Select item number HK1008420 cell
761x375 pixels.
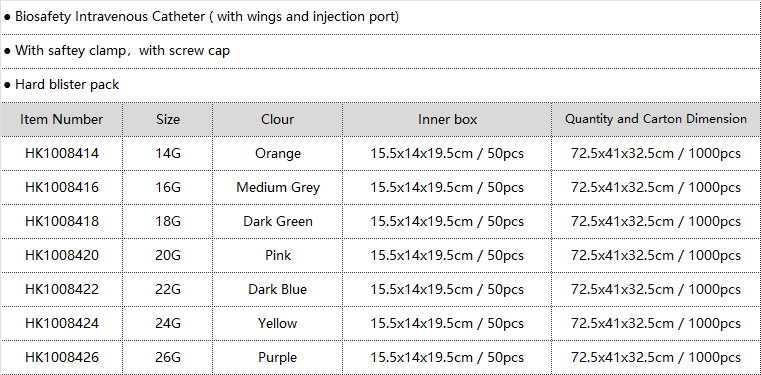pyautogui.click(x=62, y=255)
